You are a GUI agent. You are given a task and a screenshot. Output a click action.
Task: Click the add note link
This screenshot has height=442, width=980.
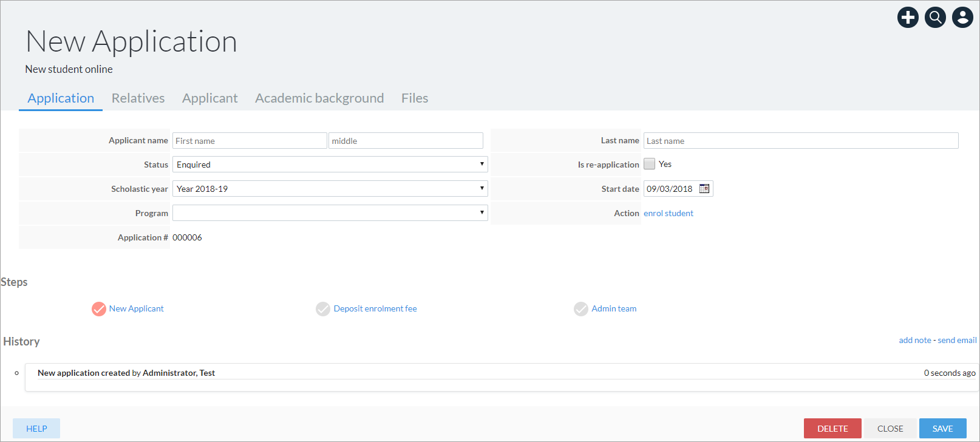click(915, 341)
